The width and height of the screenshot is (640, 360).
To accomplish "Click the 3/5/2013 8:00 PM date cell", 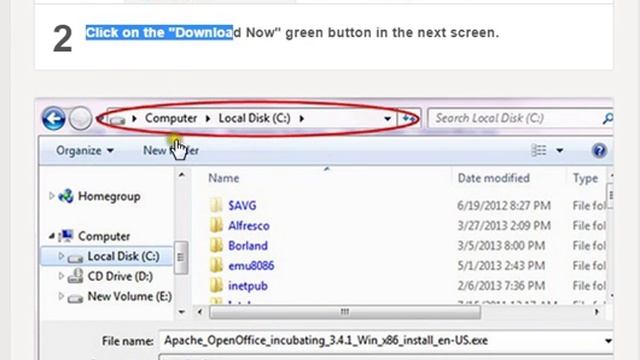I will tap(501, 246).
